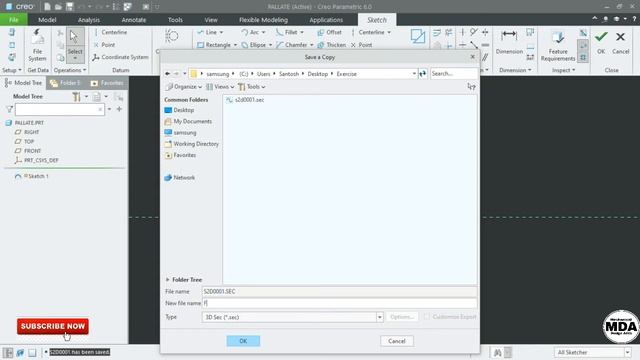Open the File System tool
Image resolution: width=640 pixels, height=360 pixels.
(x=37, y=45)
